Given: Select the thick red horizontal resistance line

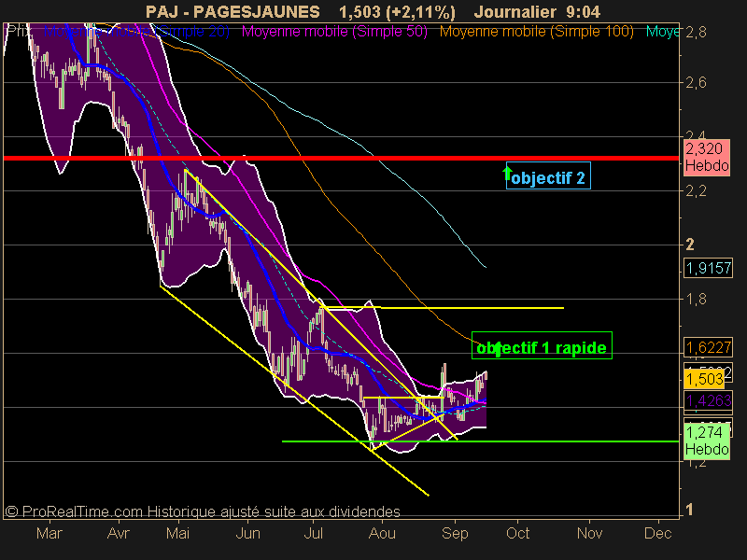Looking at the screenshot, I should click(341, 158).
